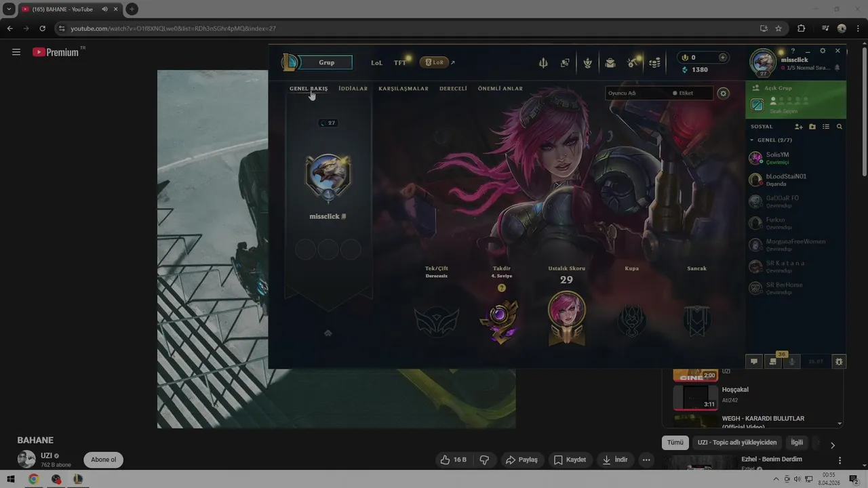Image resolution: width=868 pixels, height=488 pixels.
Task: Select friend MorganaFreeWomen in the list
Action: tap(795, 245)
